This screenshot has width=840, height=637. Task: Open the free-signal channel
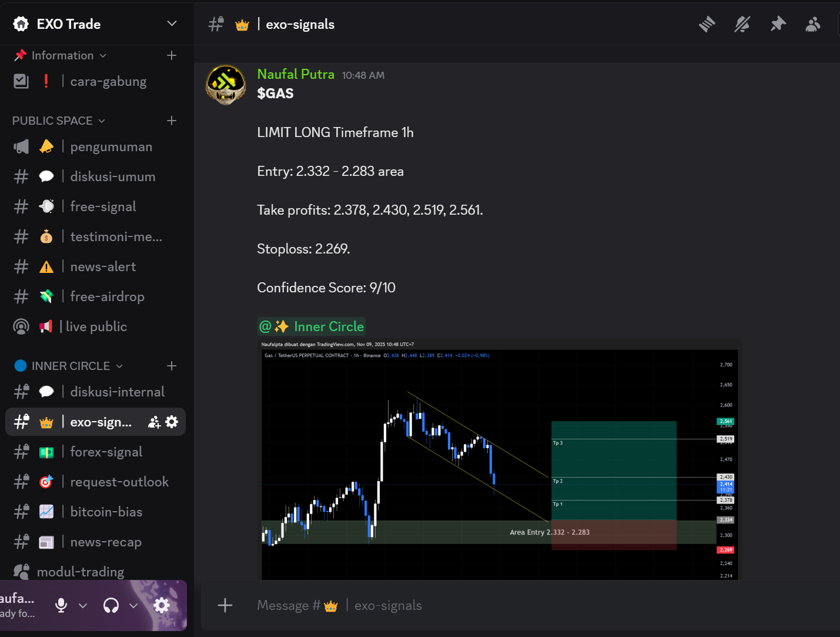(103, 206)
